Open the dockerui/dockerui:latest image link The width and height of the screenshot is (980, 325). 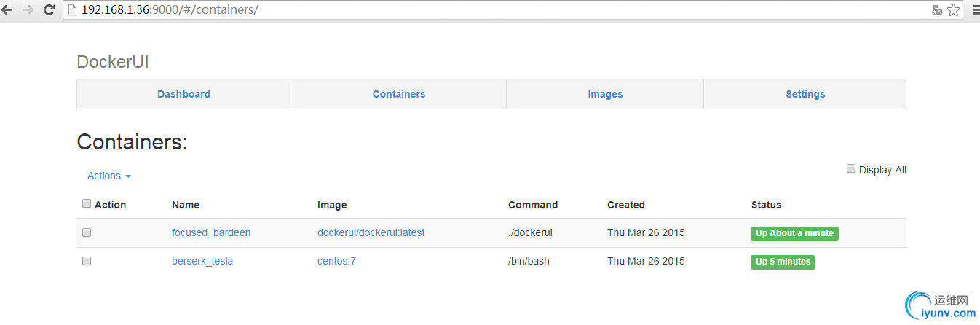tap(371, 232)
